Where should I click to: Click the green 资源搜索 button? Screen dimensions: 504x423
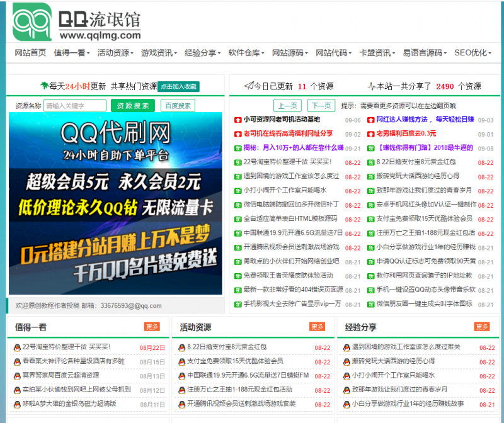(x=133, y=106)
